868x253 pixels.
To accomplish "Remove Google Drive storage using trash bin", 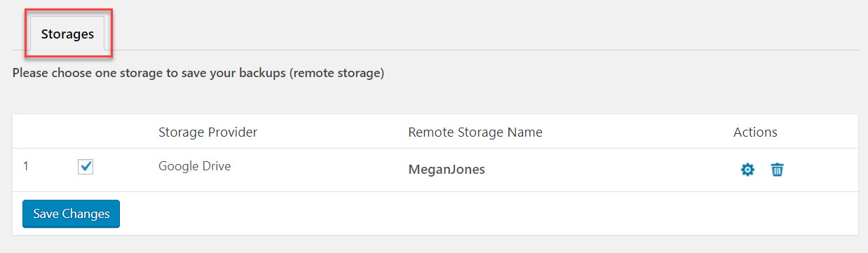I will tap(777, 170).
